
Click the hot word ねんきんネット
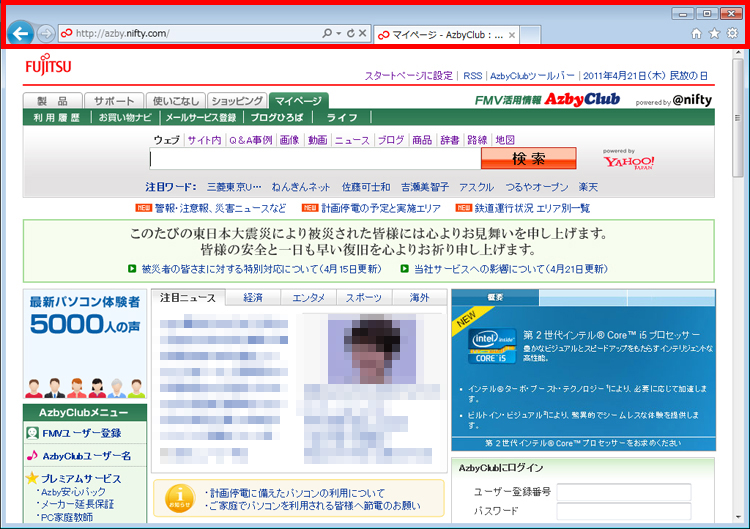coord(301,187)
